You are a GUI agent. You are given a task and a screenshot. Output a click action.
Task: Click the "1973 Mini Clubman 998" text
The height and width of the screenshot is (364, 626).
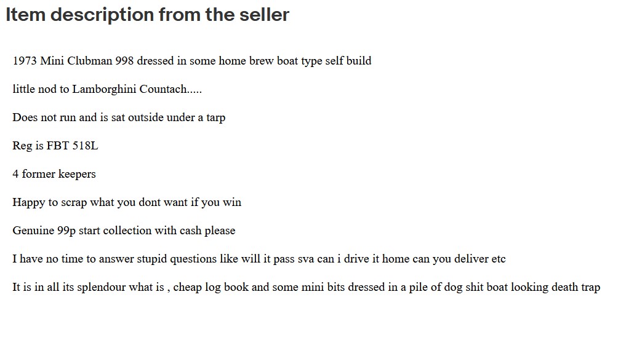click(73, 61)
